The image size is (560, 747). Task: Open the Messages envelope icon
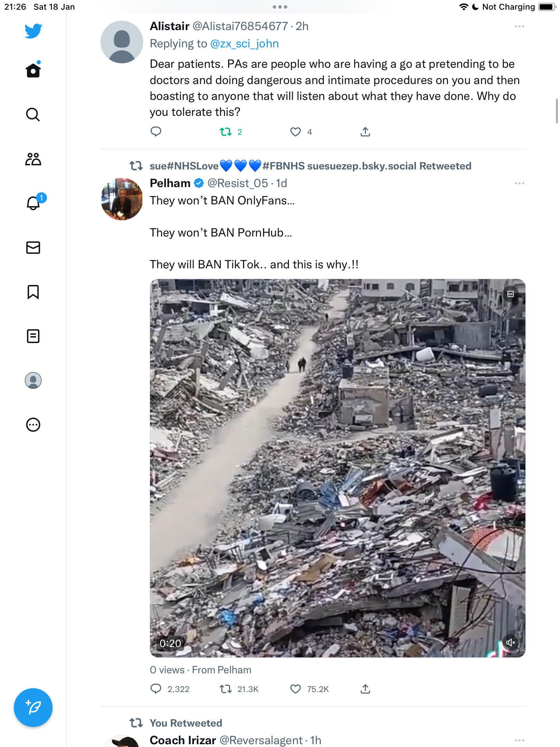tap(33, 248)
